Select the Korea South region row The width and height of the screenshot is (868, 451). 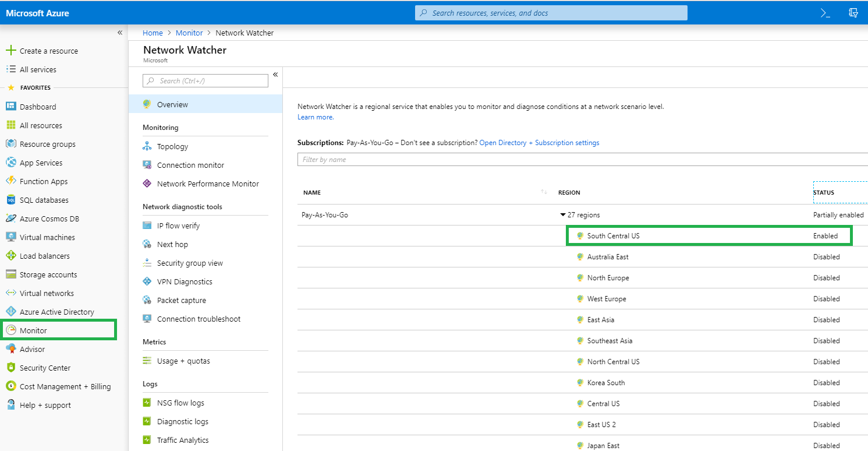tap(582, 383)
